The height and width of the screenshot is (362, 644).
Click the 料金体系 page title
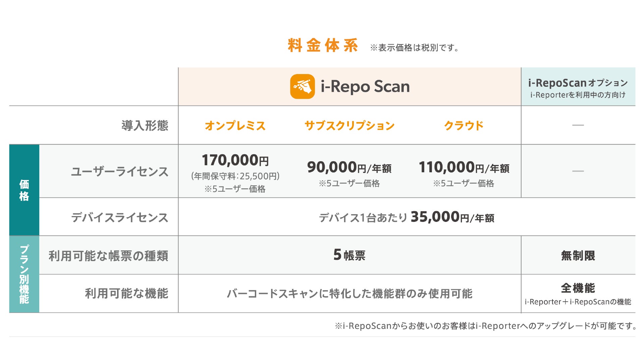coord(323,46)
